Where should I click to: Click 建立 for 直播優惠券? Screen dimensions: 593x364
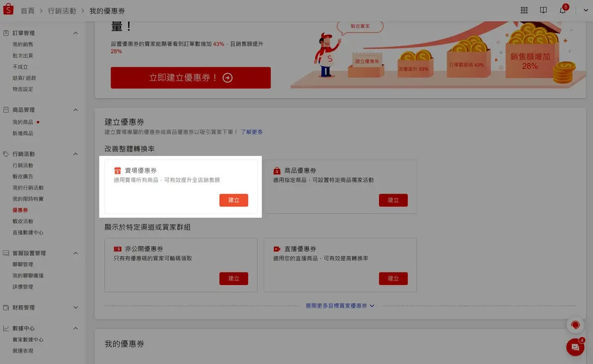(x=393, y=279)
